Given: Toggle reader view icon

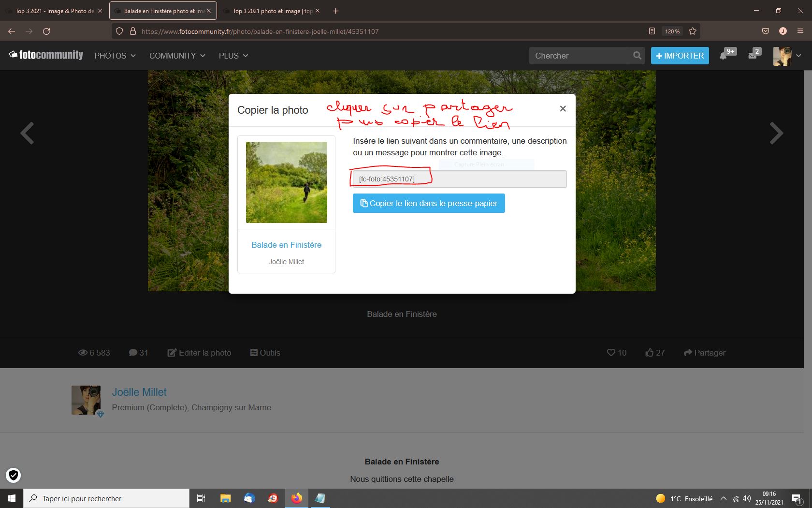Looking at the screenshot, I should tap(652, 31).
